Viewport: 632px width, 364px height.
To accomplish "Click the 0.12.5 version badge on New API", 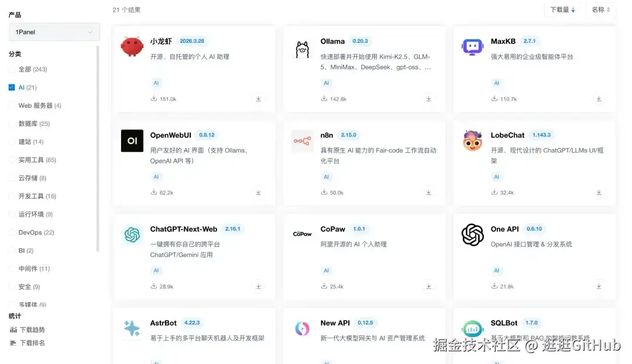I will pyautogui.click(x=365, y=323).
